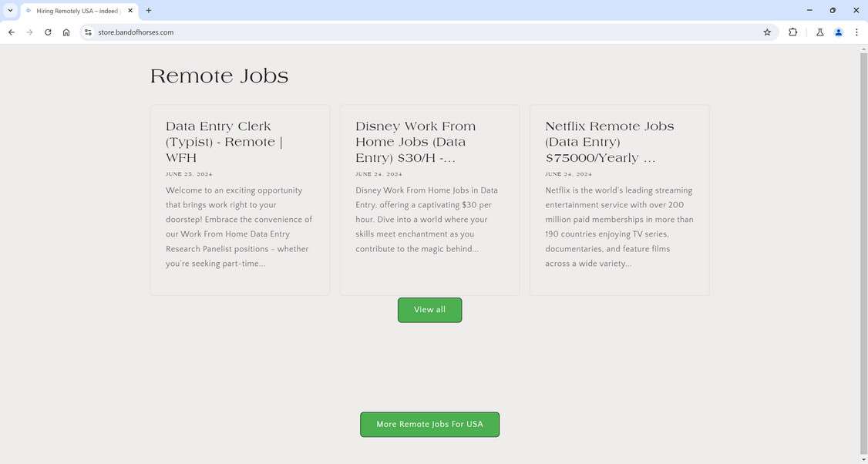Click the June 25, 2024 date

(189, 174)
